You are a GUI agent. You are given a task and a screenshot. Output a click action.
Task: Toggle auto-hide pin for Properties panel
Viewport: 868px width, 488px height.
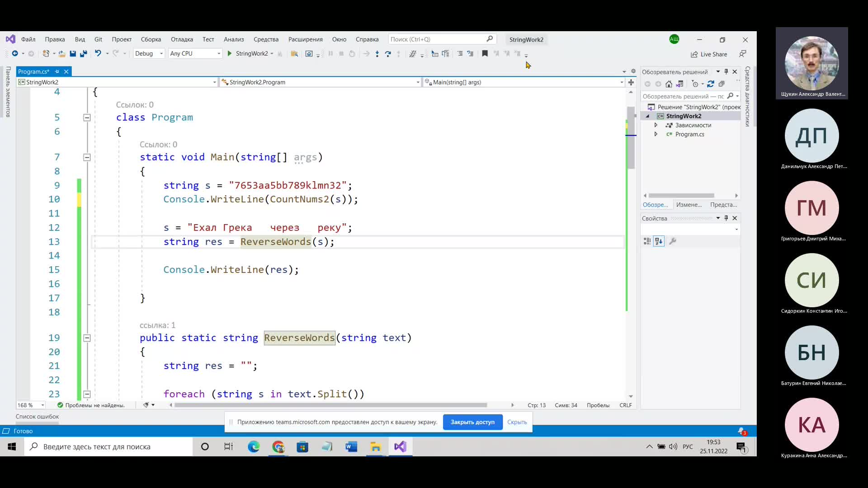click(x=726, y=218)
